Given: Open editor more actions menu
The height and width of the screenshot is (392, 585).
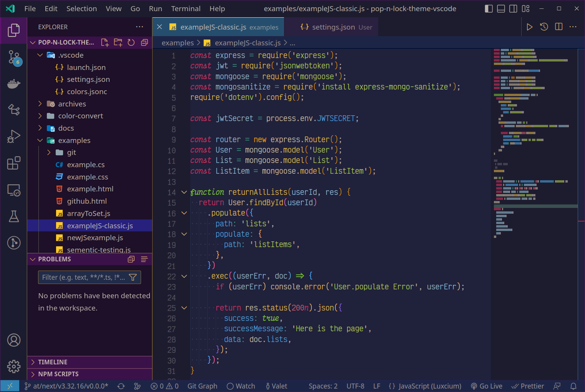Looking at the screenshot, I should (573, 27).
